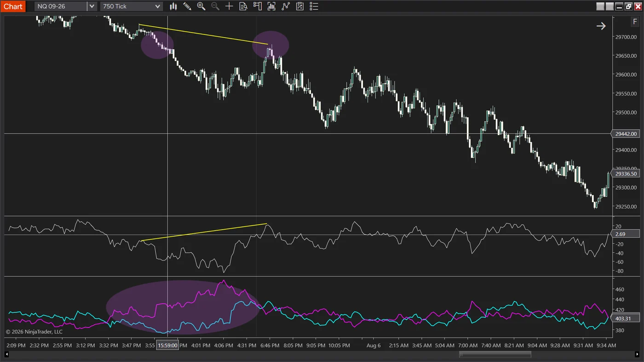Image resolution: width=644 pixels, height=362 pixels.
Task: Click the 29250.00 price axis label
Action: pyautogui.click(x=626, y=206)
